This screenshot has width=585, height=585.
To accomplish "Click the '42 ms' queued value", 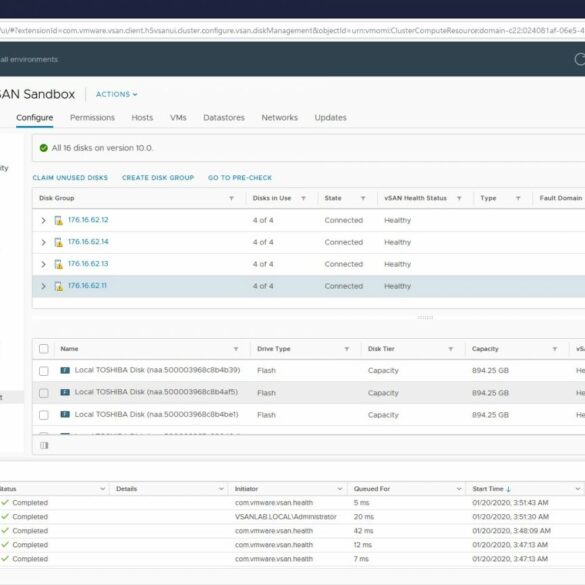I will [x=363, y=531].
